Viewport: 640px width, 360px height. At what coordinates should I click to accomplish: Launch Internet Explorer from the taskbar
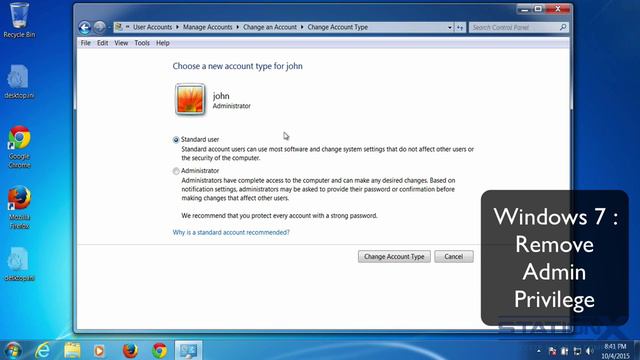pos(42,350)
